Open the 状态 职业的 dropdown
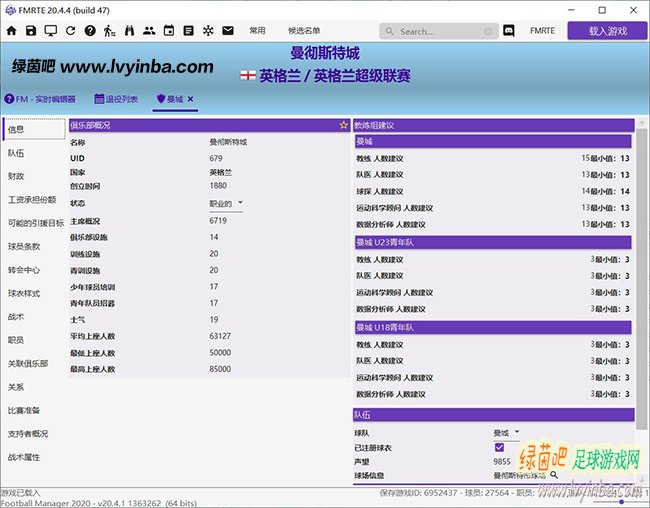The width and height of the screenshot is (650, 508). click(226, 204)
